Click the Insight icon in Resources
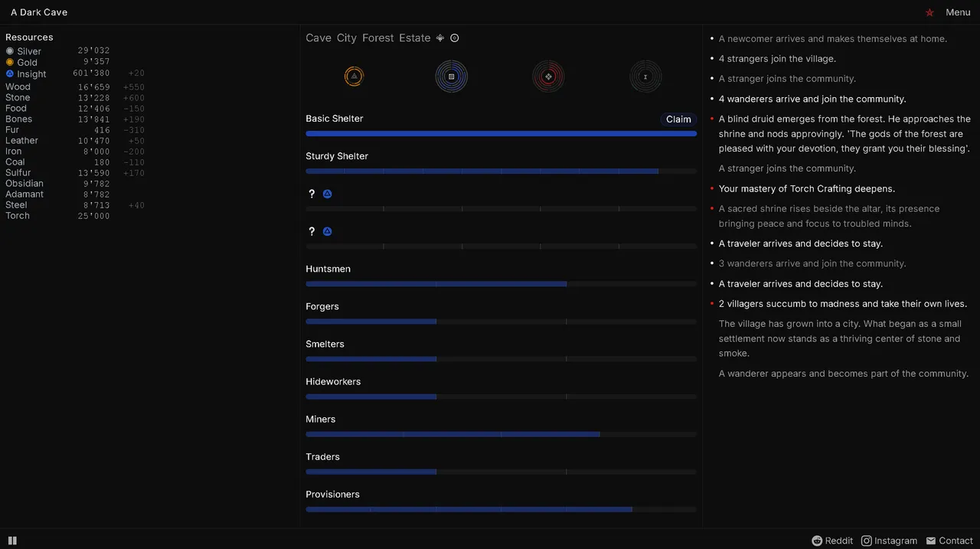 (10, 74)
